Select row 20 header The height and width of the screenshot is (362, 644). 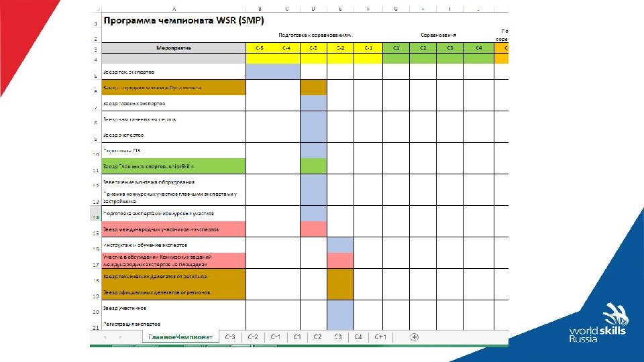tap(96, 308)
